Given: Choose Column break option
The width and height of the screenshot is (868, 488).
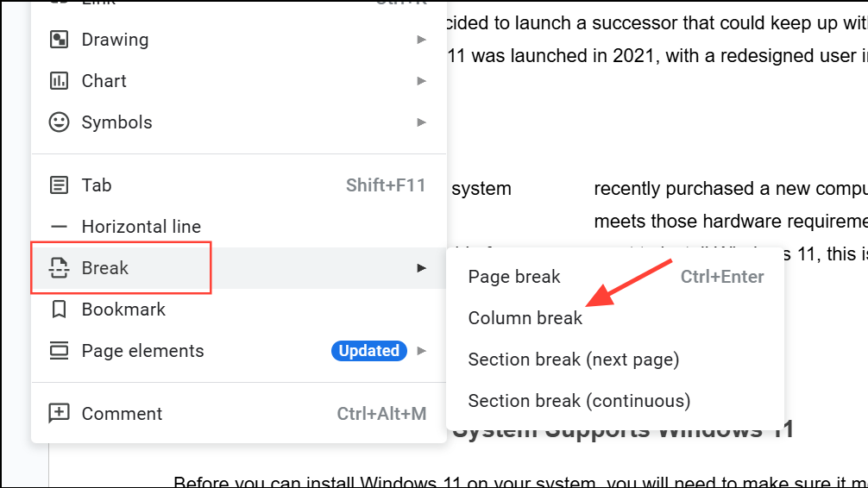Looking at the screenshot, I should (525, 318).
